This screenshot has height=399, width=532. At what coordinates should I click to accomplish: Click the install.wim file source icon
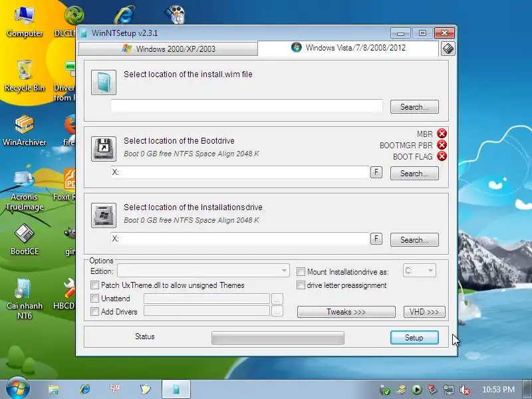click(104, 82)
